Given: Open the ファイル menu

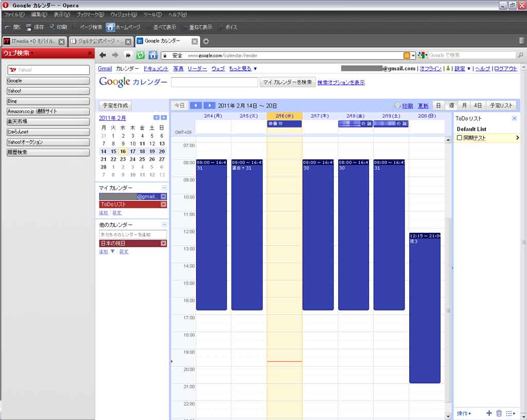Looking at the screenshot, I should [14, 14].
